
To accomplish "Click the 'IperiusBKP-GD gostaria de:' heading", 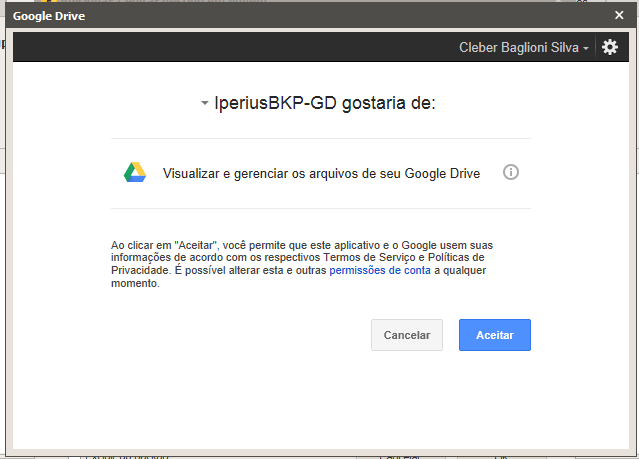I will 325,103.
